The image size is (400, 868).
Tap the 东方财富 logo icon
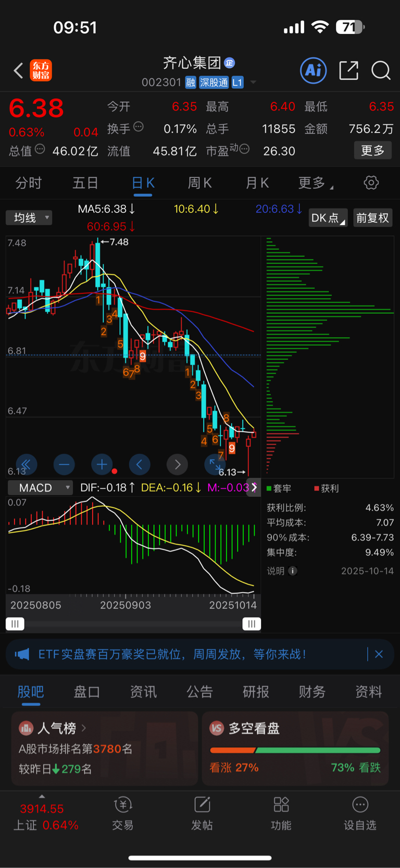pyautogui.click(x=41, y=70)
